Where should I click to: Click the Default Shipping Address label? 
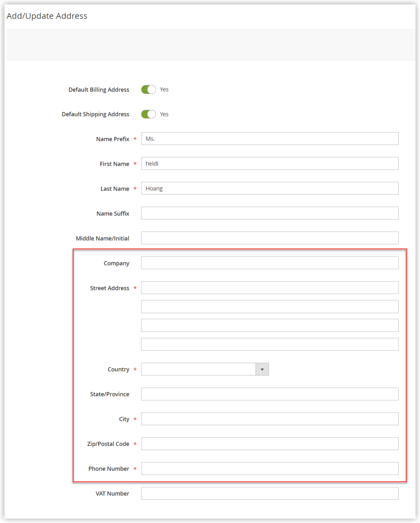[95, 114]
